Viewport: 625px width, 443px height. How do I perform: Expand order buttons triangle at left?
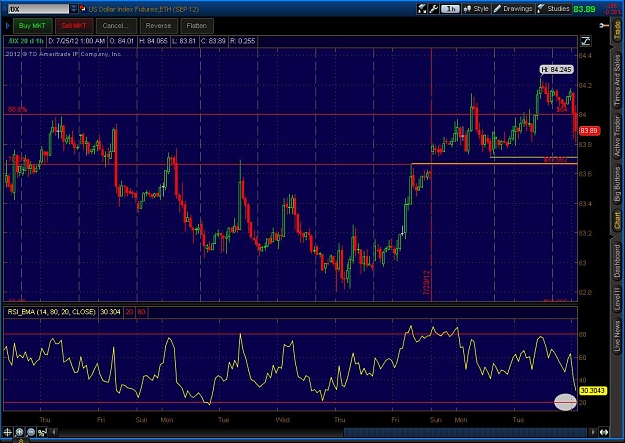8,26
